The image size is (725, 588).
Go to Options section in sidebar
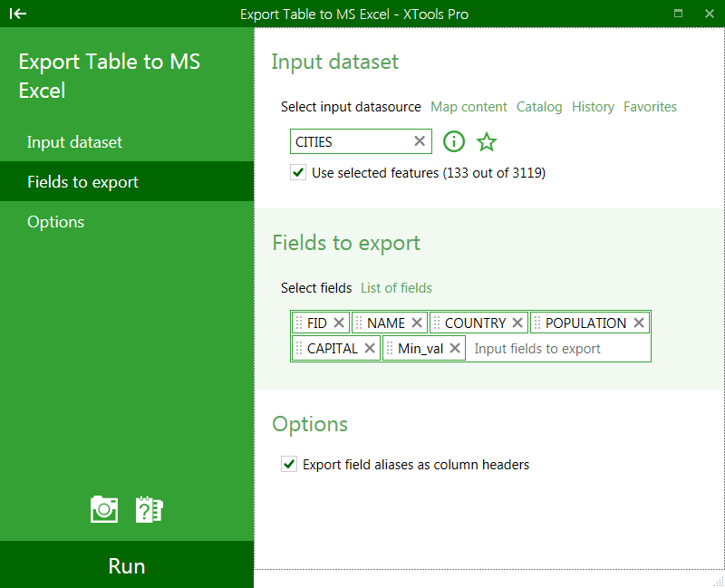127,222
